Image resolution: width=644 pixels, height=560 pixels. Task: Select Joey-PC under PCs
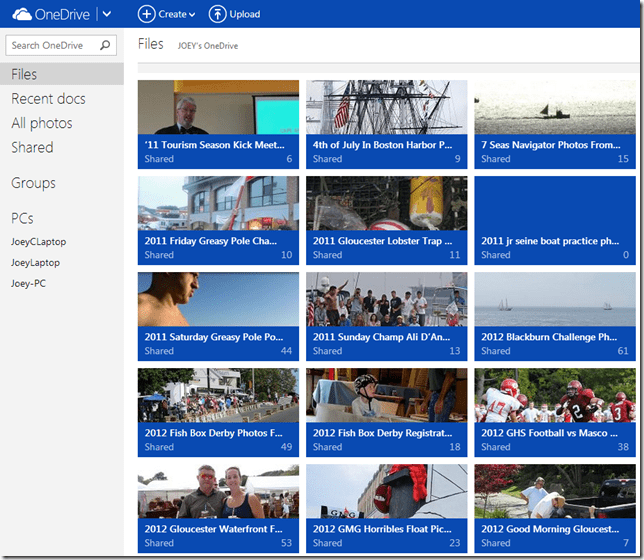[28, 283]
